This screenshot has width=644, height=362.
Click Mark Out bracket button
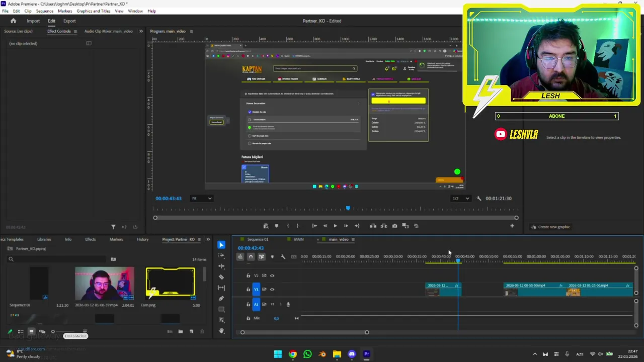click(297, 226)
